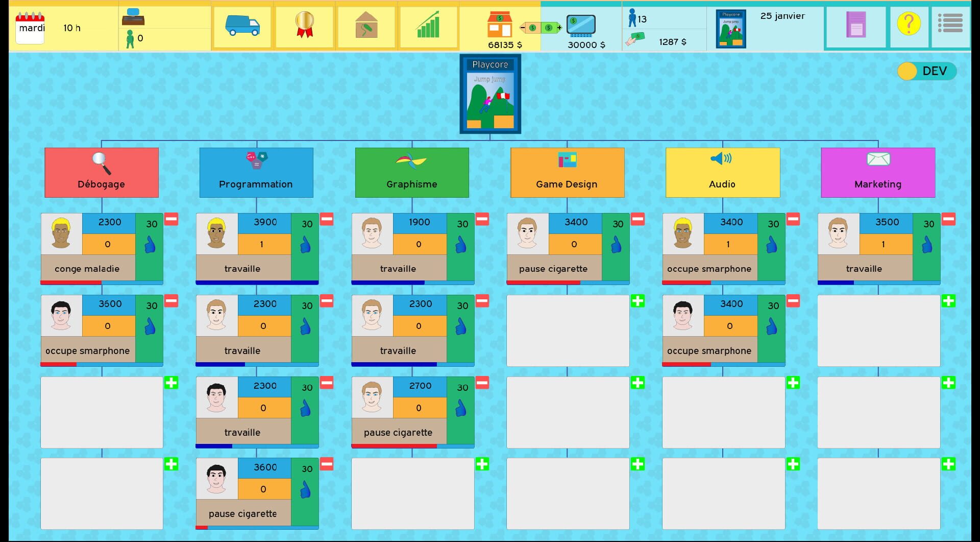The image size is (980, 542).
Task: Click the Playcore Jump Jump game cover
Action: click(x=490, y=95)
